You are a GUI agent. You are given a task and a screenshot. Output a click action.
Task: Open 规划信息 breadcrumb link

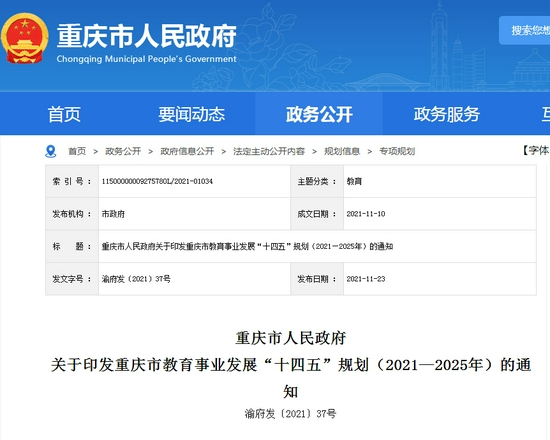342,151
